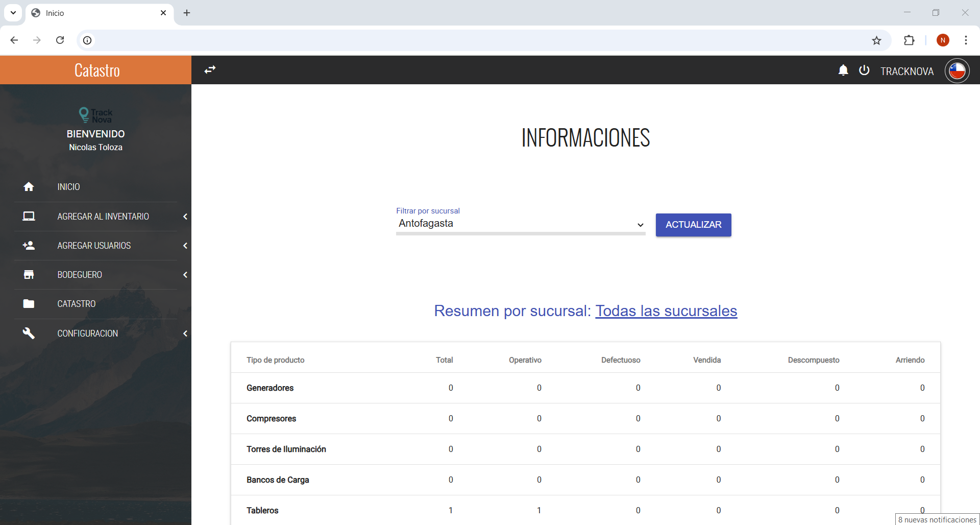This screenshot has width=980, height=525.
Task: Expand the Agregar Usuarios chevron
Action: 185,246
